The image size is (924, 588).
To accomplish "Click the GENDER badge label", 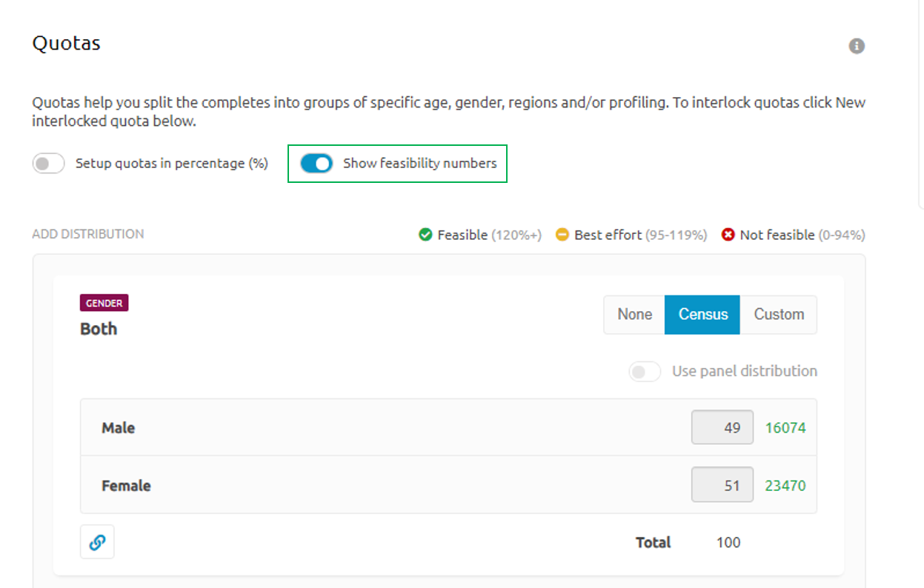I will (104, 303).
